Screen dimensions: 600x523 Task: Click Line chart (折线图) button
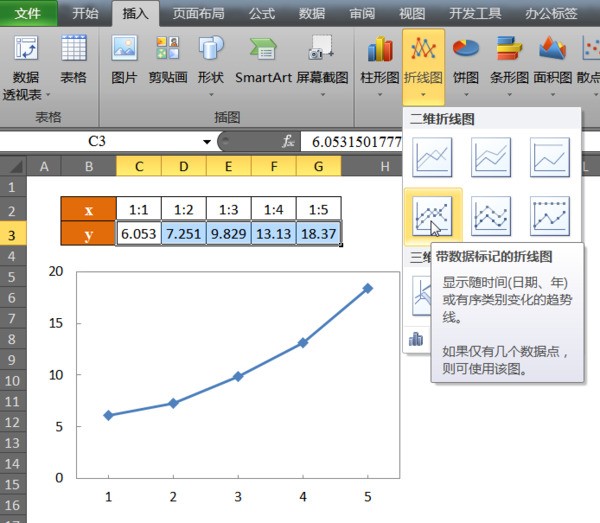click(x=423, y=67)
